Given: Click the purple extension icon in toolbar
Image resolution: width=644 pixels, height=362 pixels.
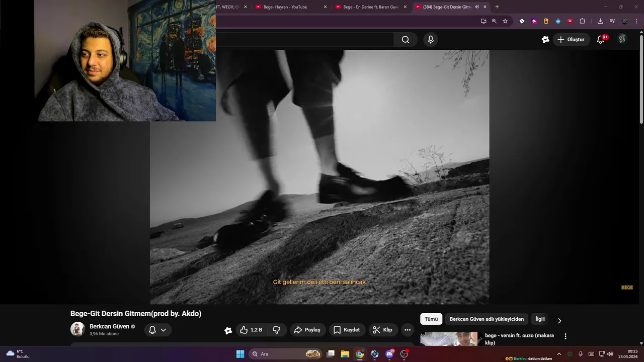Looking at the screenshot, I should pyautogui.click(x=534, y=21).
